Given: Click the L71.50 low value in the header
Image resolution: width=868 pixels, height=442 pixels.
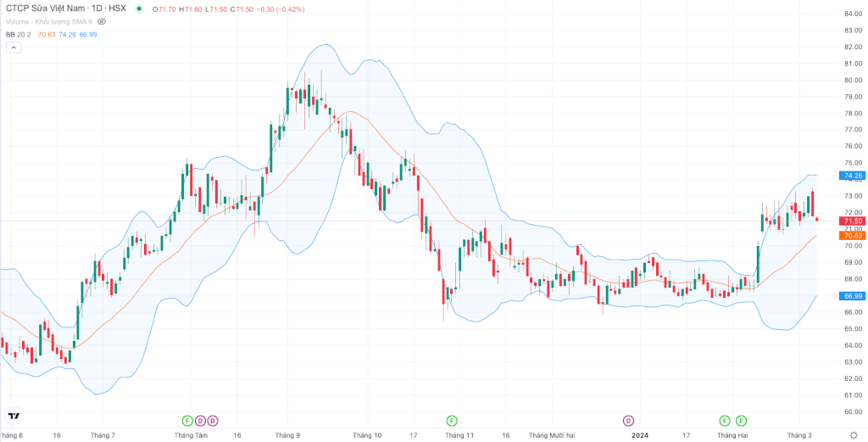Looking at the screenshot, I should point(214,9).
